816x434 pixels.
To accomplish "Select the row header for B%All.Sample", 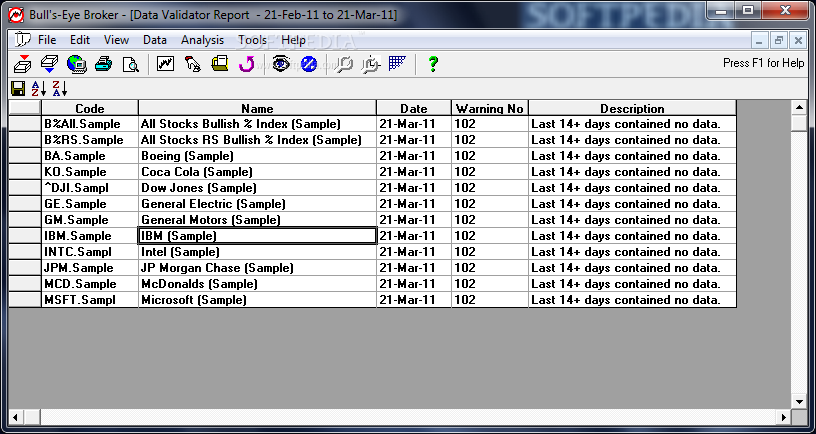I will click(25, 124).
